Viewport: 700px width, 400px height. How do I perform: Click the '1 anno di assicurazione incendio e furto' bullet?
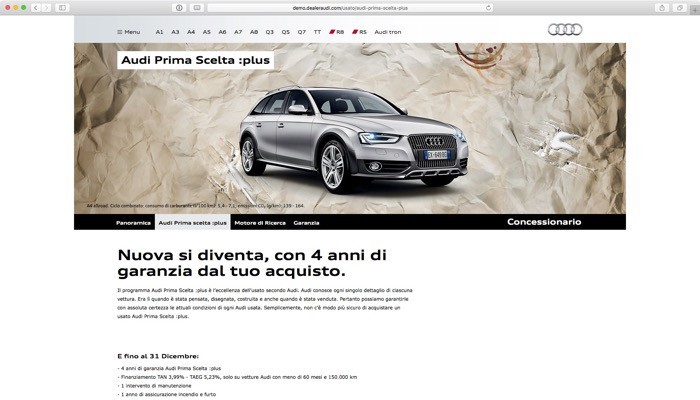[167, 395]
